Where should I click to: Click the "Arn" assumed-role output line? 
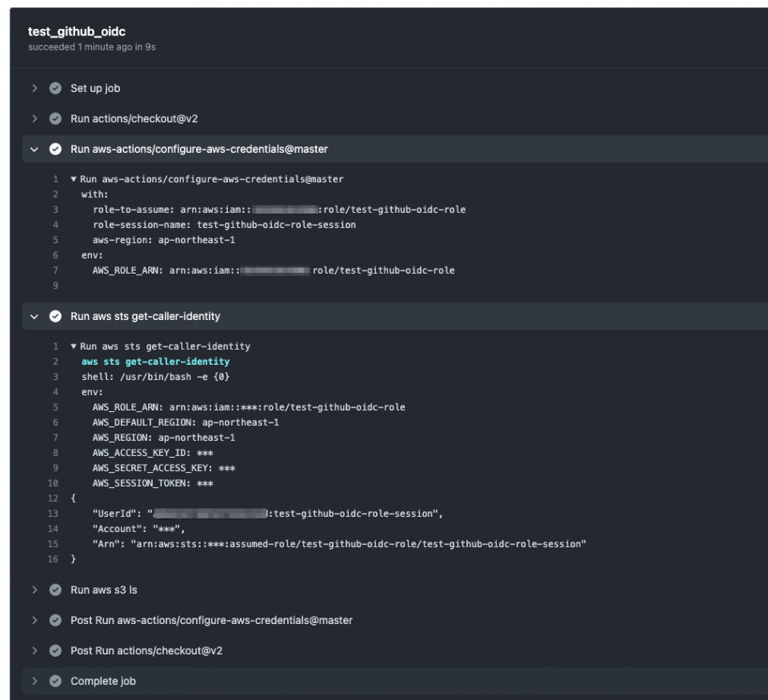(339, 544)
